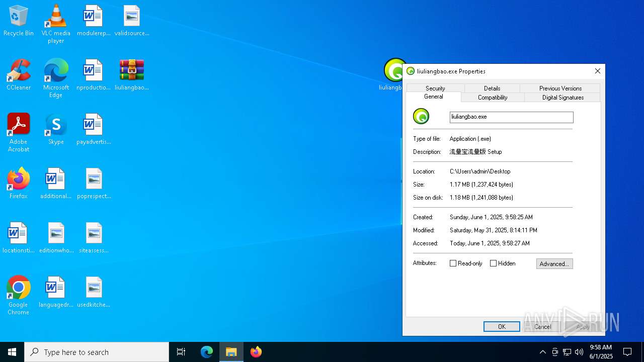Select the Created date value

coord(491,217)
